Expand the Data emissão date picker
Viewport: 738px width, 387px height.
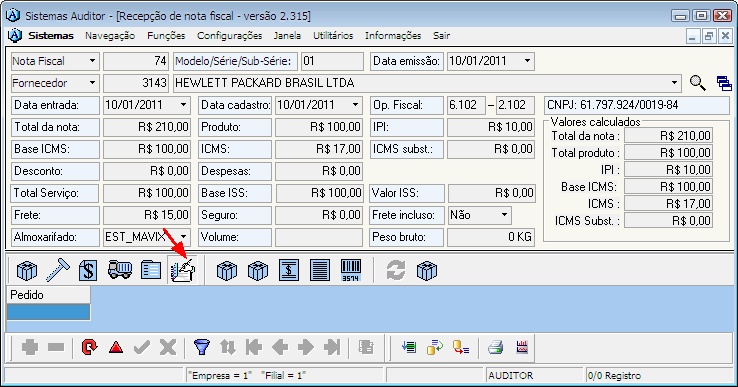click(x=528, y=61)
